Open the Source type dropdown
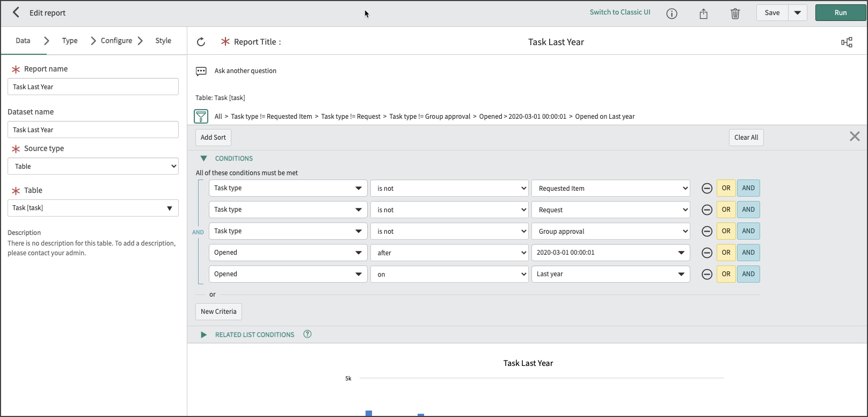 93,166
